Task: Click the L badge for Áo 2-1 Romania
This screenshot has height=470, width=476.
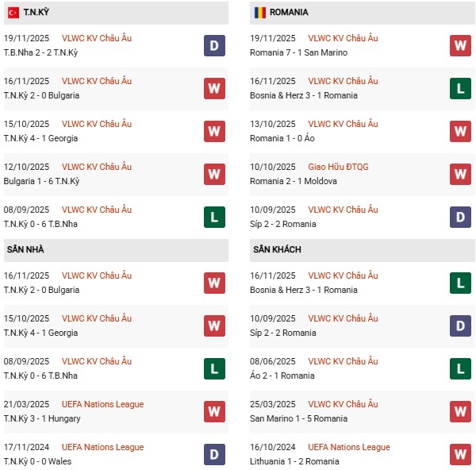Action: coord(460,368)
